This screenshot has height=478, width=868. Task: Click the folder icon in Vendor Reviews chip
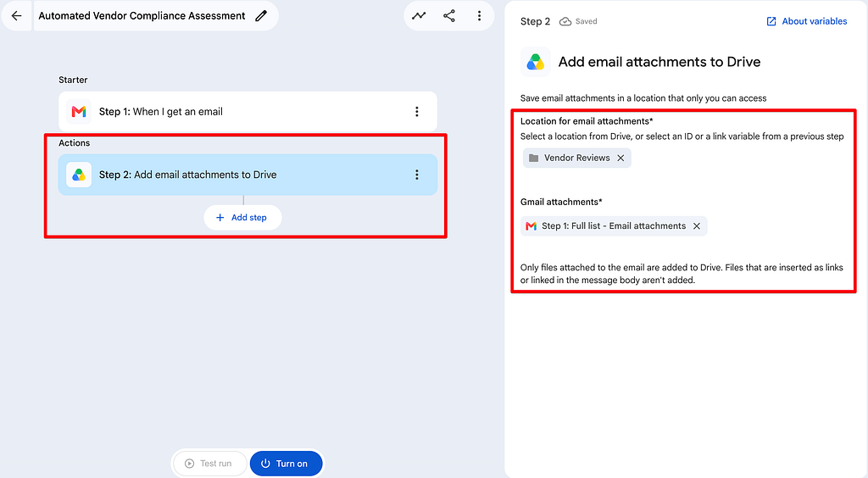[x=534, y=158]
